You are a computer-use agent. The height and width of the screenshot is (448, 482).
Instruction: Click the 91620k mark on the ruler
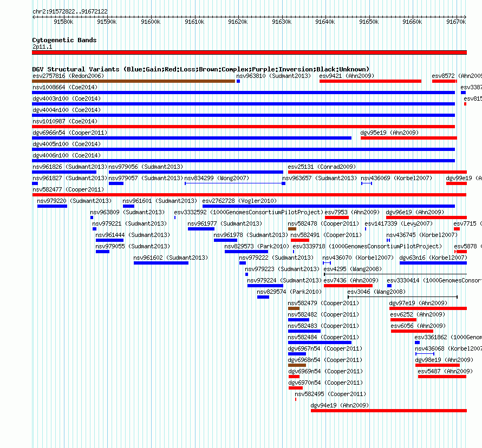[238, 22]
